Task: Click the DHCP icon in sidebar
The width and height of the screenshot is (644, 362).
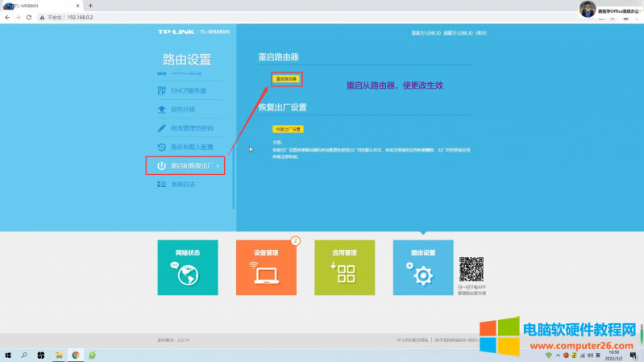Action: click(161, 90)
